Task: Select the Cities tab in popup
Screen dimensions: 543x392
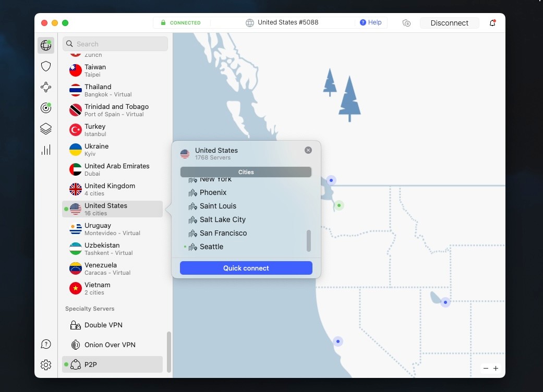Action: coord(246,172)
